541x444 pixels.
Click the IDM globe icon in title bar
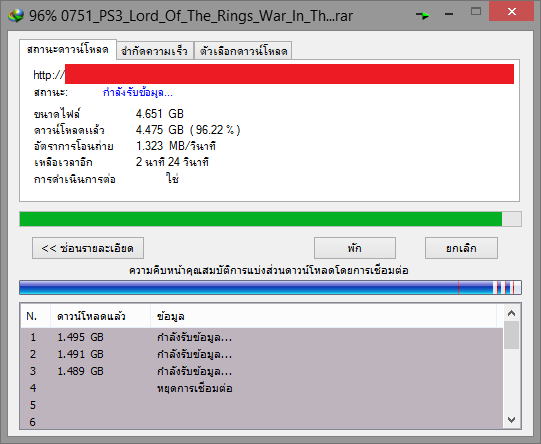[x=16, y=15]
